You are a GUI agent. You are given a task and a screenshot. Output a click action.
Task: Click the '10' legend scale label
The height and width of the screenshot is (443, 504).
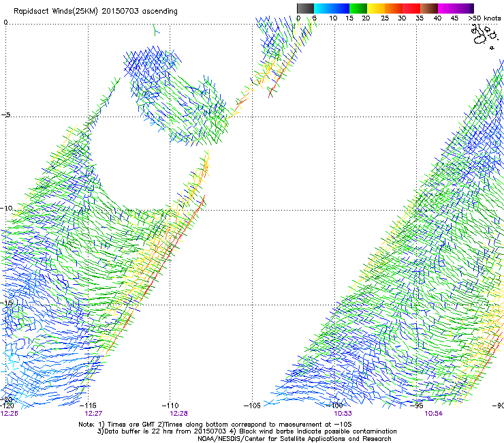pyautogui.click(x=333, y=18)
